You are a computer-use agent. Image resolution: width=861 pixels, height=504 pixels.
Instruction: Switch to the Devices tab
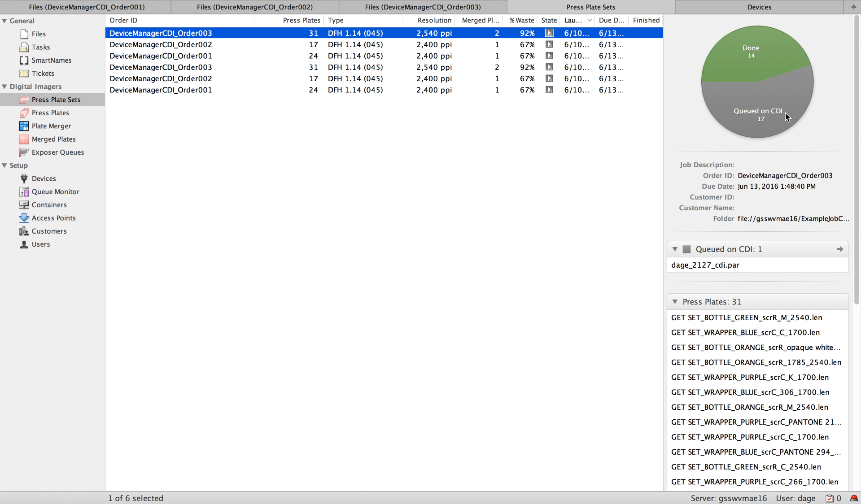pyautogui.click(x=759, y=7)
